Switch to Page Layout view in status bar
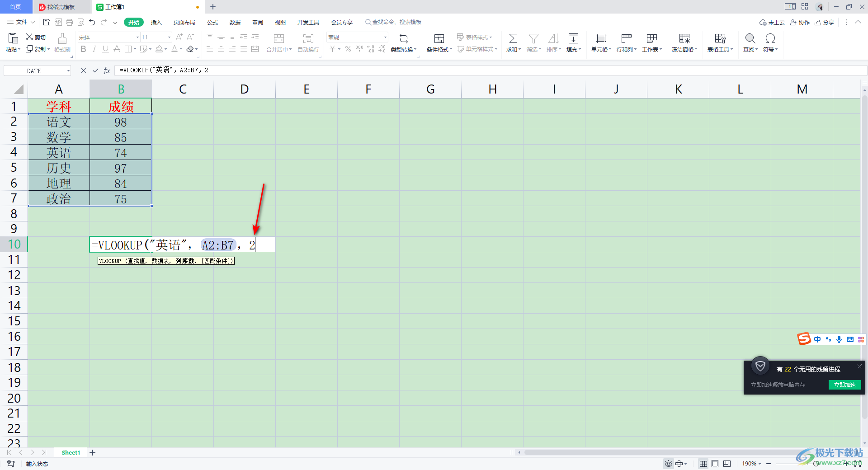 [715, 464]
